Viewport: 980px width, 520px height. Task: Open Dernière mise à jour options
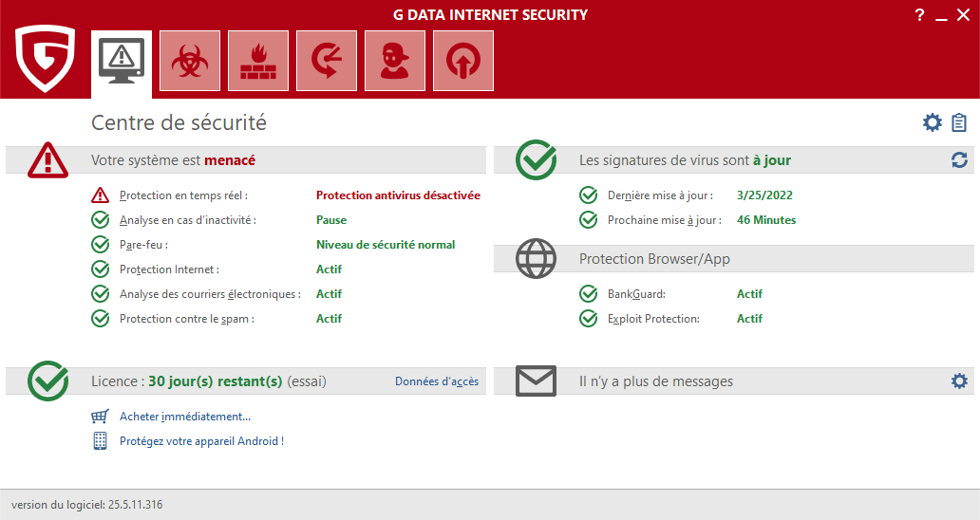click(660, 195)
